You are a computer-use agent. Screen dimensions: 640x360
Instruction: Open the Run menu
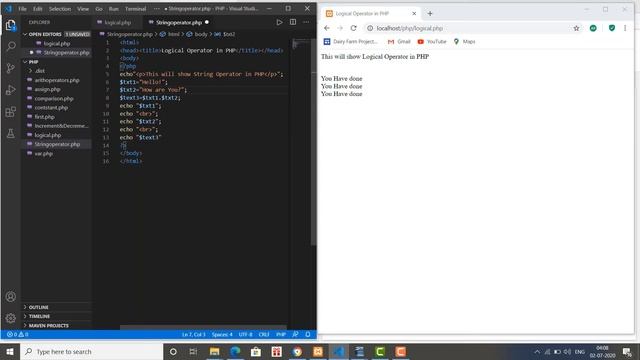113,9
